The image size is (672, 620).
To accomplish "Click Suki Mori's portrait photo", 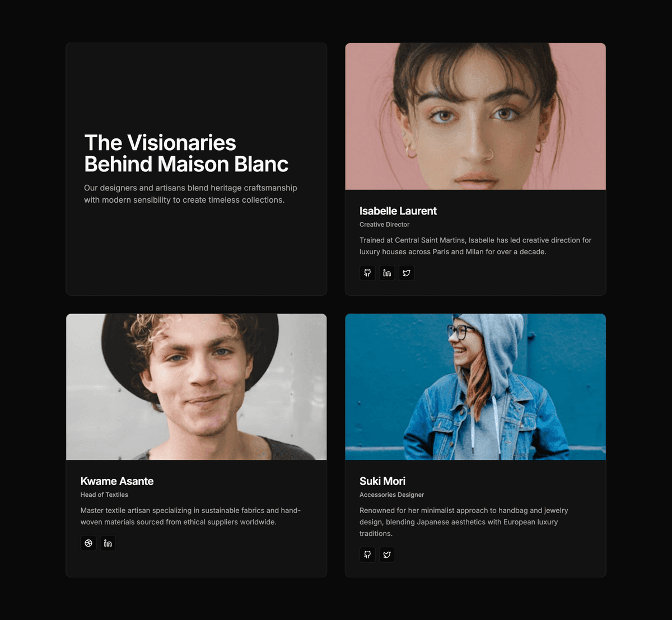I will (475, 387).
